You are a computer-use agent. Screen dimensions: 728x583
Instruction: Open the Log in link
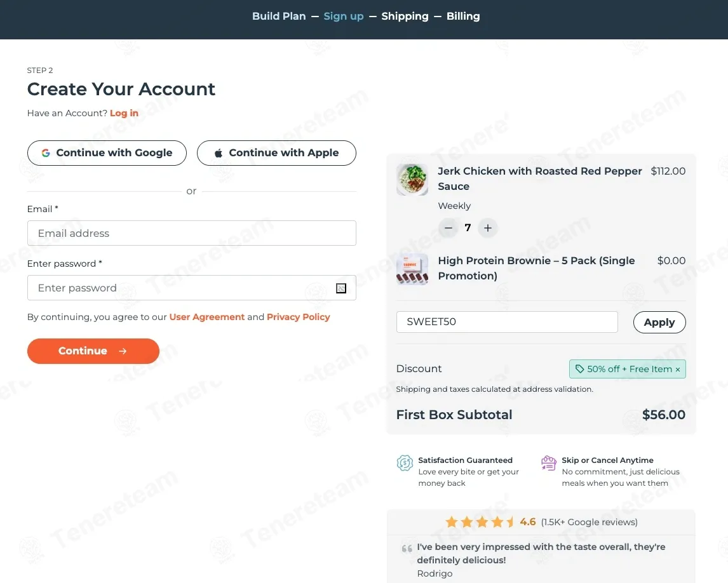[x=124, y=113]
